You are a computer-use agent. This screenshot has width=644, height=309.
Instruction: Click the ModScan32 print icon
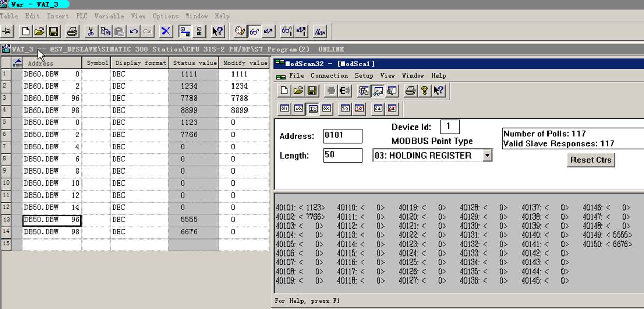click(x=410, y=91)
